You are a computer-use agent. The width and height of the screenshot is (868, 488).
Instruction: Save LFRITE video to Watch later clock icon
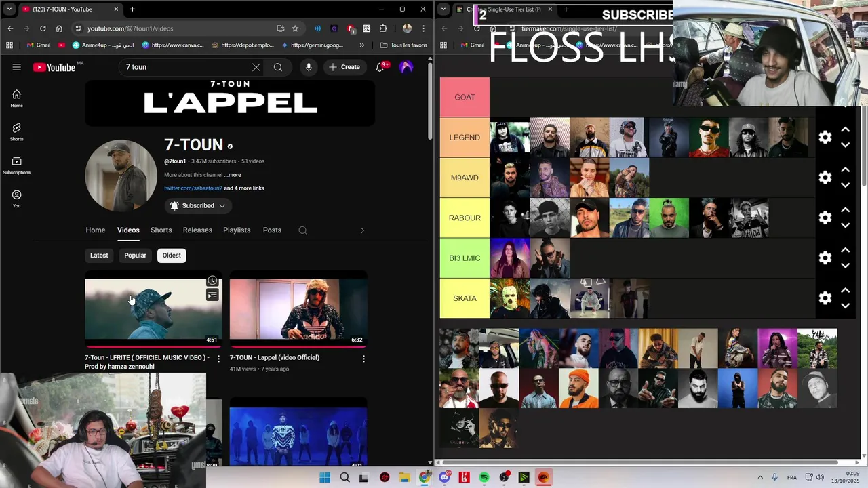click(x=212, y=281)
